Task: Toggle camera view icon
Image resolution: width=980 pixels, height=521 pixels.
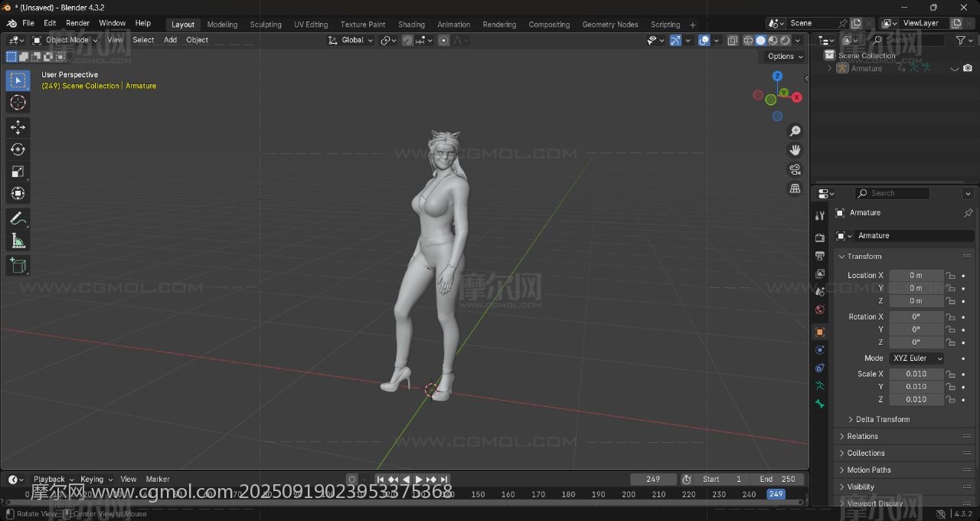Action: (x=795, y=169)
